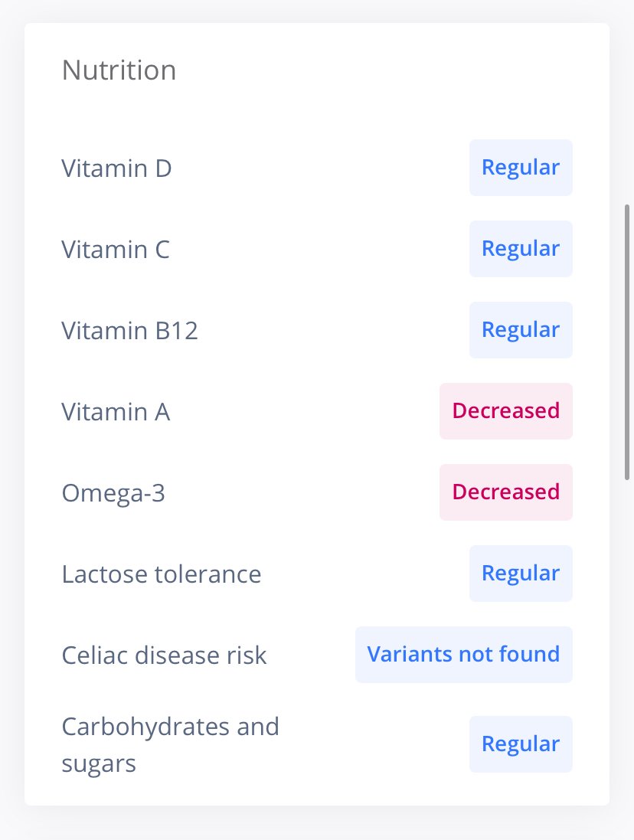Screen dimensions: 634x840
Task: Select the Omega-3 label
Action: point(113,493)
